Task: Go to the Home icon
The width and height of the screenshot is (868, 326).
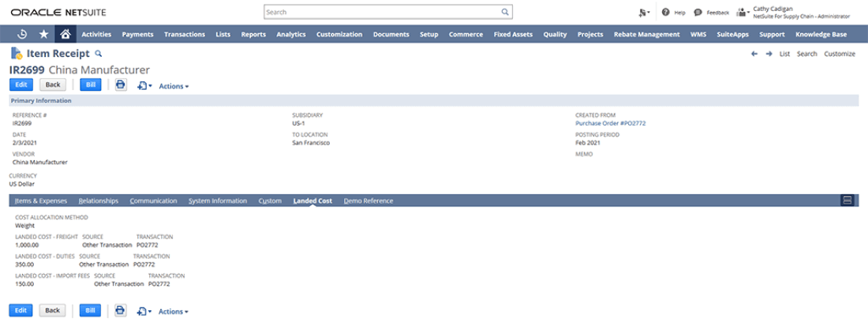Action: (x=65, y=34)
